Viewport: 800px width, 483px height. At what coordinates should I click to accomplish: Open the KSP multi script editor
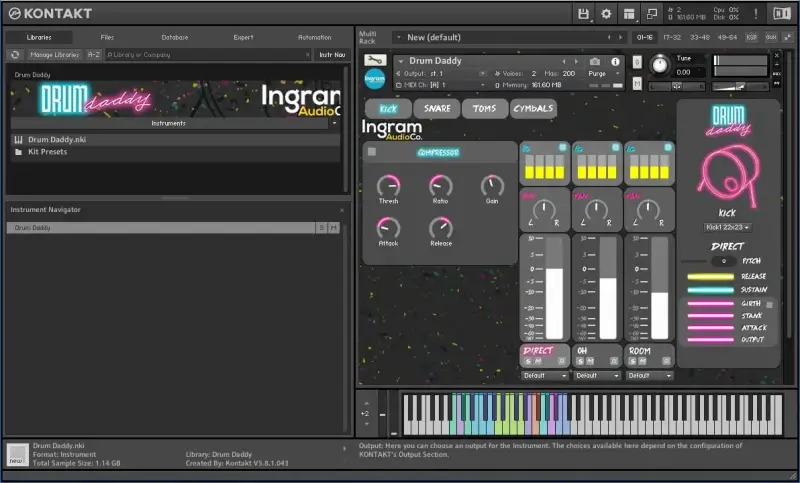point(752,37)
